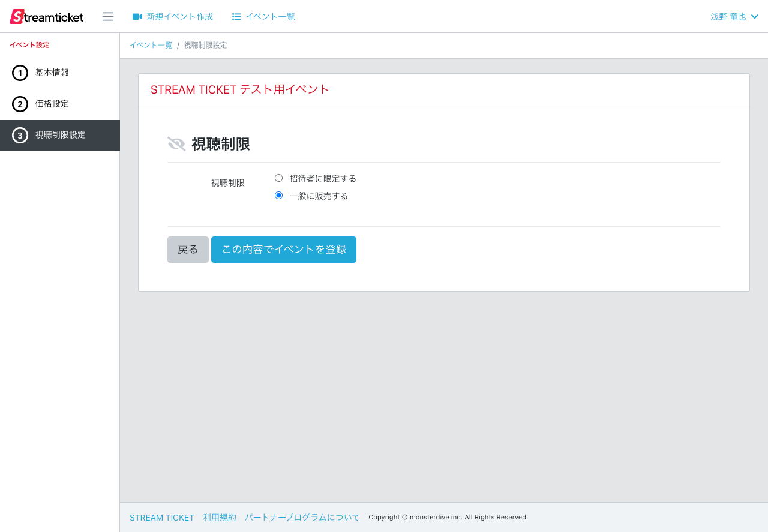The image size is (768, 532).
Task: Click the 招待者に限定する label text
Action: (323, 179)
